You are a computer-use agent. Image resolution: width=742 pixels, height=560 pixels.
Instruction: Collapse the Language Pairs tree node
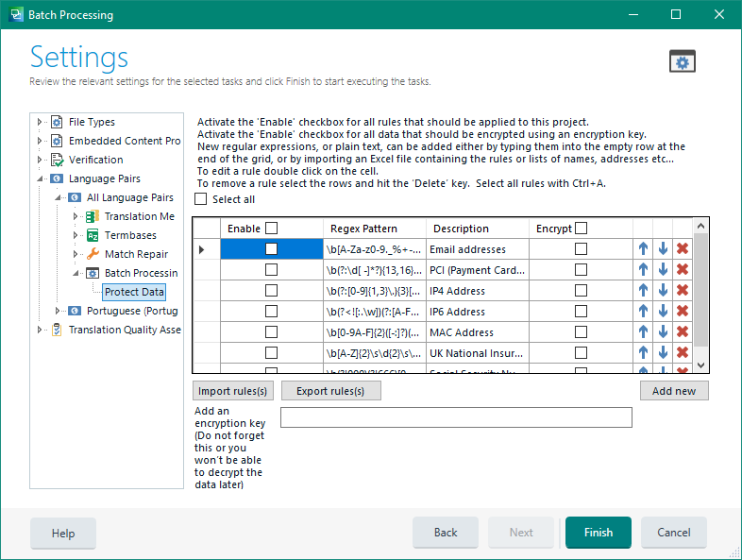tap(40, 178)
